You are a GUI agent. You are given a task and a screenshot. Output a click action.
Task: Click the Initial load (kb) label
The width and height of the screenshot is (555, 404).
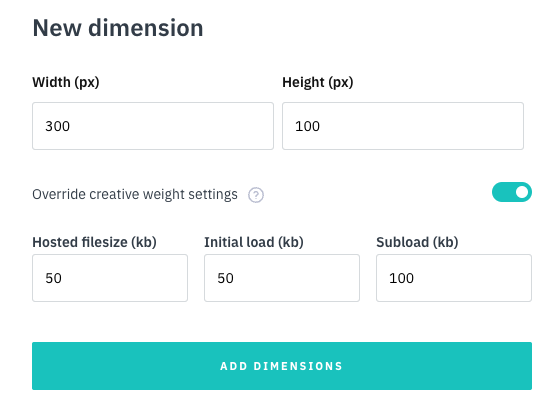click(254, 243)
